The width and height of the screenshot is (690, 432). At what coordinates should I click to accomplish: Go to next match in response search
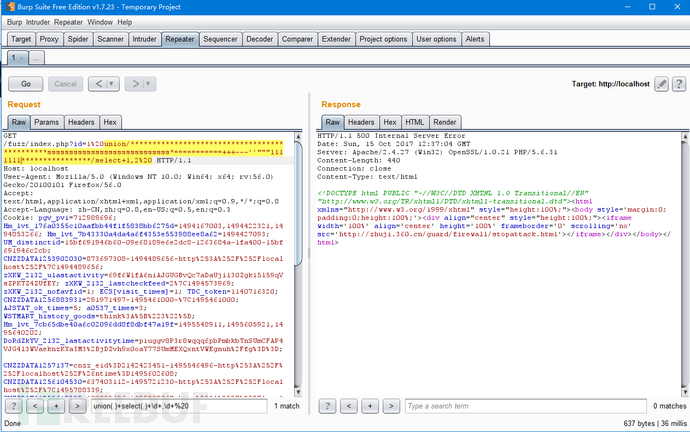(391, 406)
